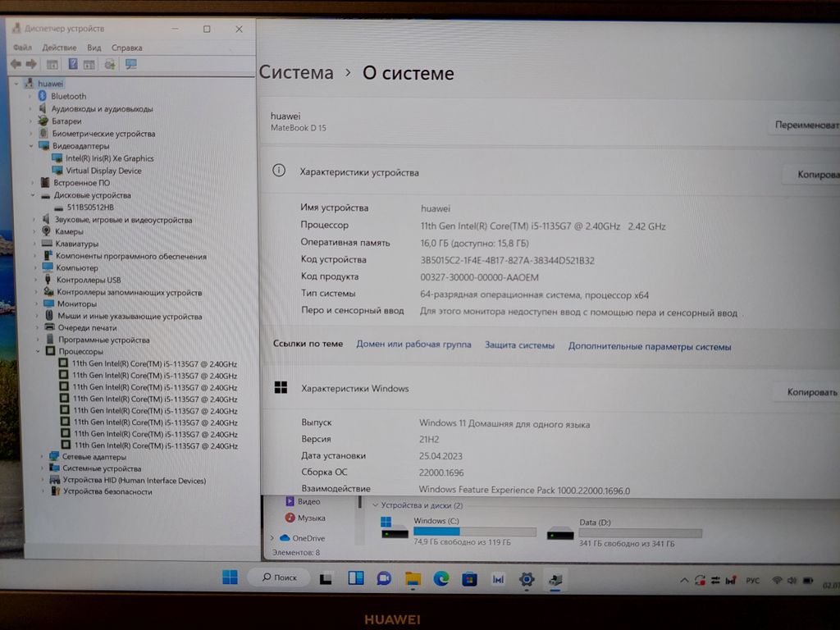The image size is (840, 630).
Task: Click the product code 00327-30000-00000-AAOEM
Action: point(479,277)
